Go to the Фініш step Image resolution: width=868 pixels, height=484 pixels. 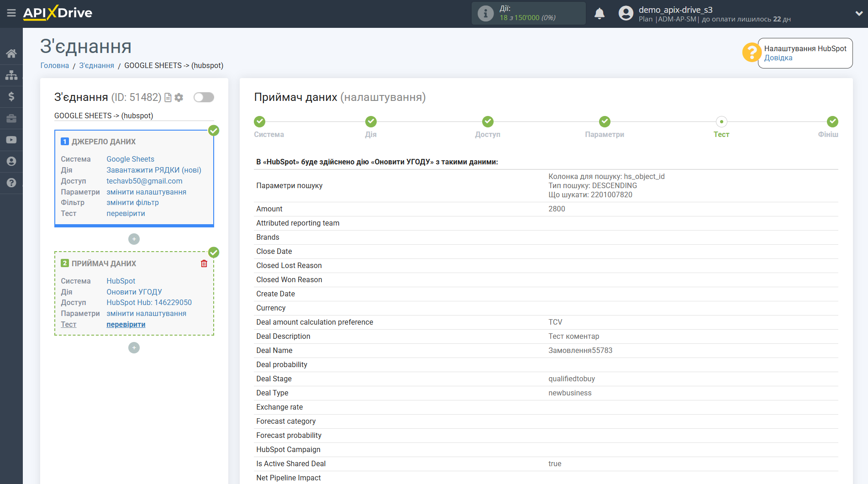coord(832,121)
